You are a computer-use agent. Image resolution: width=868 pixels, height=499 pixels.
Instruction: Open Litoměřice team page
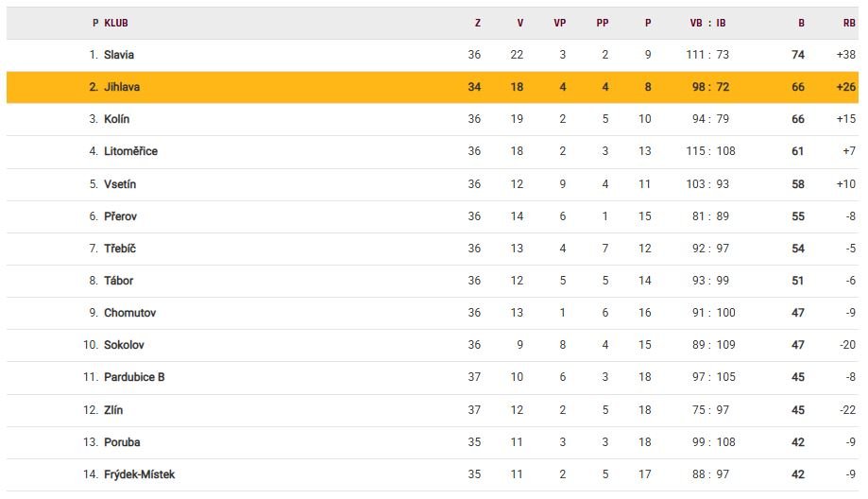point(130,151)
